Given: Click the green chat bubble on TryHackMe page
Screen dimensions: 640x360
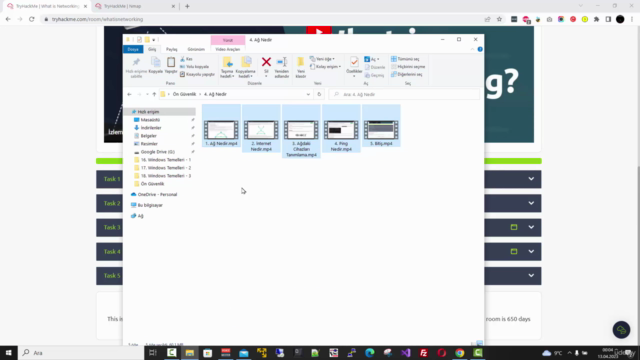Looking at the screenshot, I should pyautogui.click(x=621, y=330).
